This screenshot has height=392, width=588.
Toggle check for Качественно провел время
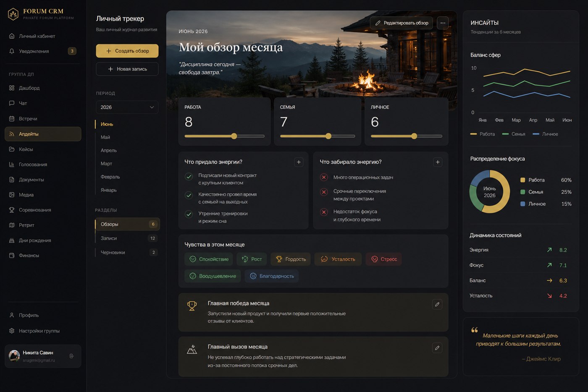(189, 195)
